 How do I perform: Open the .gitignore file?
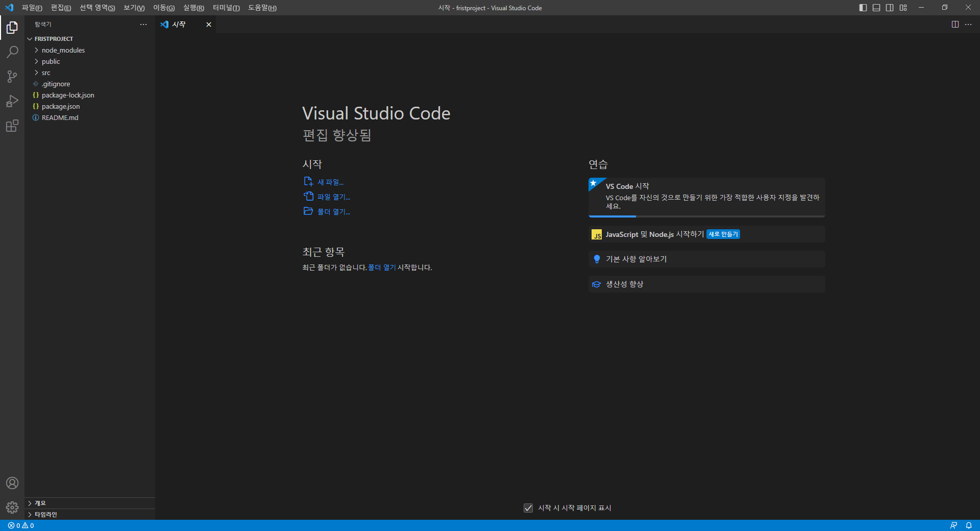click(x=90, y=84)
